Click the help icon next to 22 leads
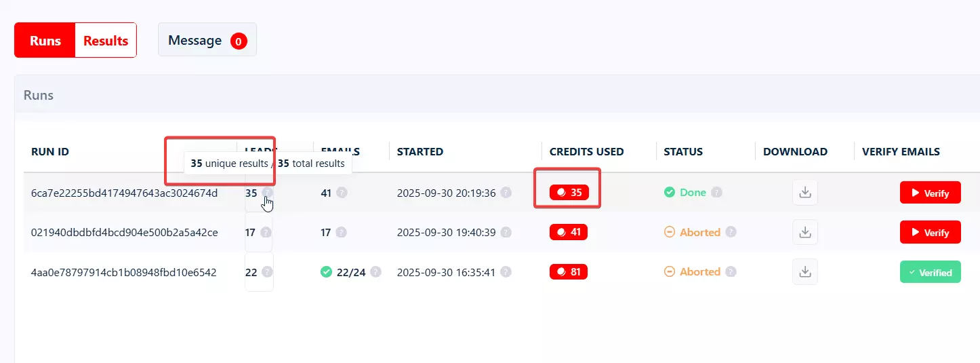This screenshot has width=980, height=363. (267, 272)
